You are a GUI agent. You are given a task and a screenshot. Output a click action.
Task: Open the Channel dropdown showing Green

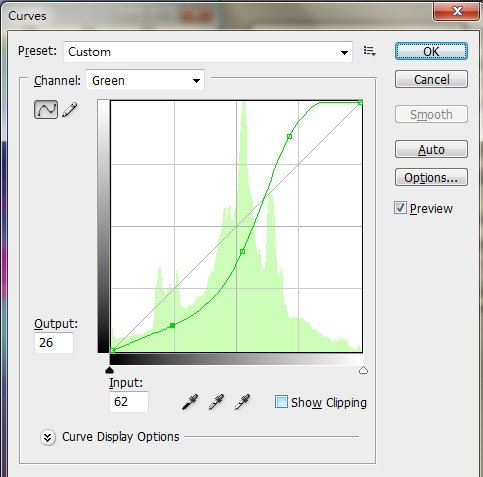point(145,80)
